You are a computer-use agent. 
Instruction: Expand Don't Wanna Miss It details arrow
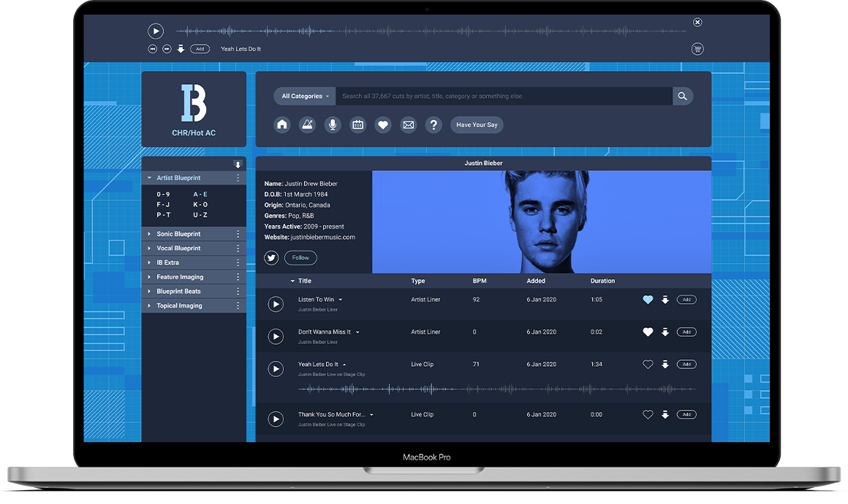[357, 332]
